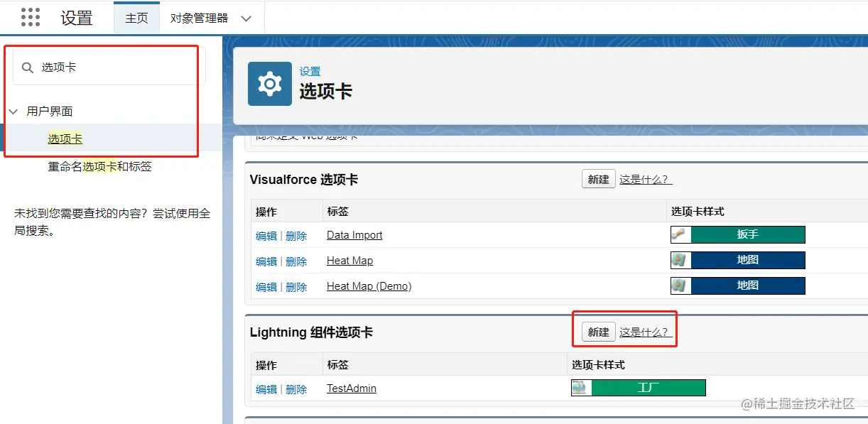Click 删除 for TestAdmin
Viewport: 868px width, 424px height.
pyautogui.click(x=296, y=389)
